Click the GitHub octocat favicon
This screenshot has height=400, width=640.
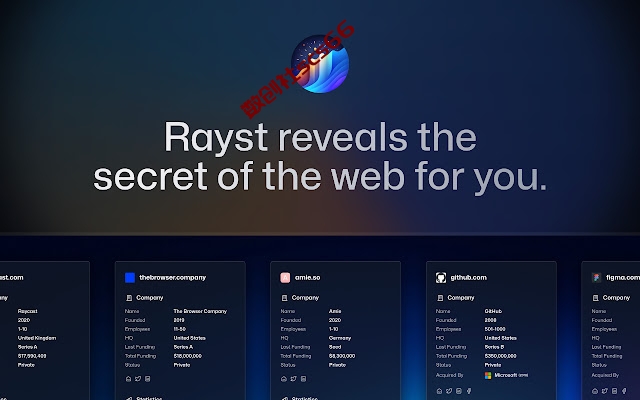point(441,278)
